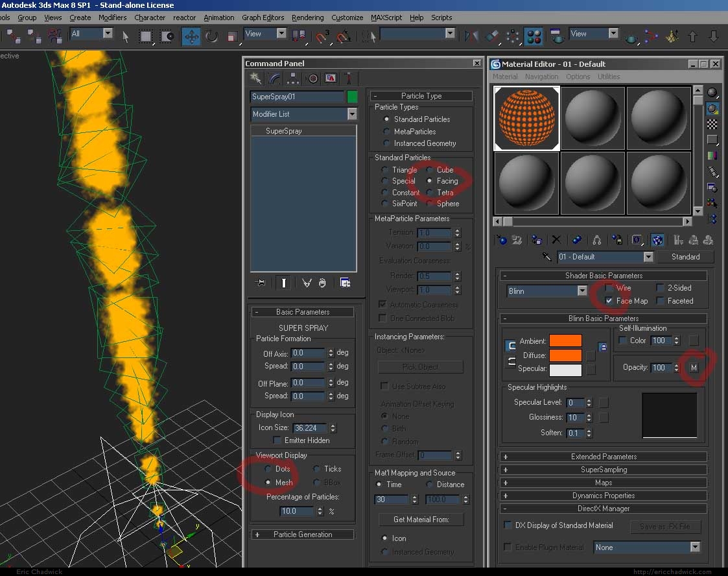The height and width of the screenshot is (576, 728).
Task: Click the Material Editor toolbar icon
Action: 534,36
